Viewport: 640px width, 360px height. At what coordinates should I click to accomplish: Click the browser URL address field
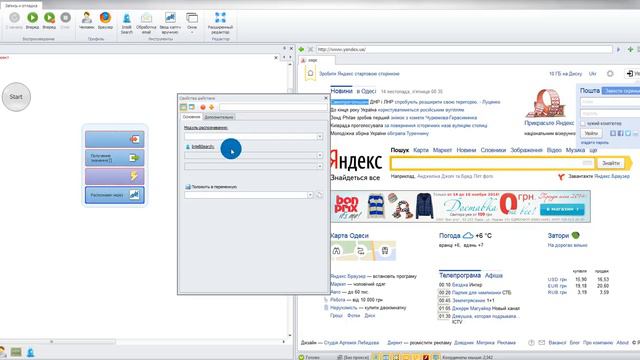[464, 49]
